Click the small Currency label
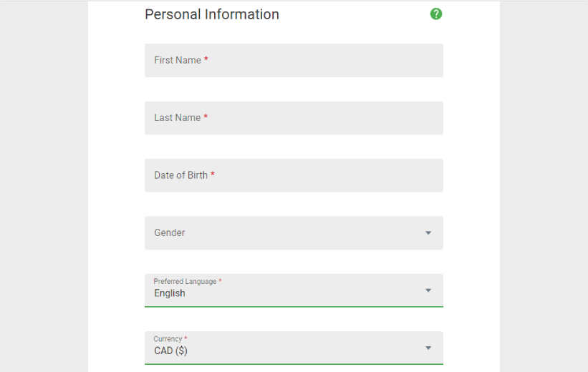The height and width of the screenshot is (372, 588). [x=168, y=338]
